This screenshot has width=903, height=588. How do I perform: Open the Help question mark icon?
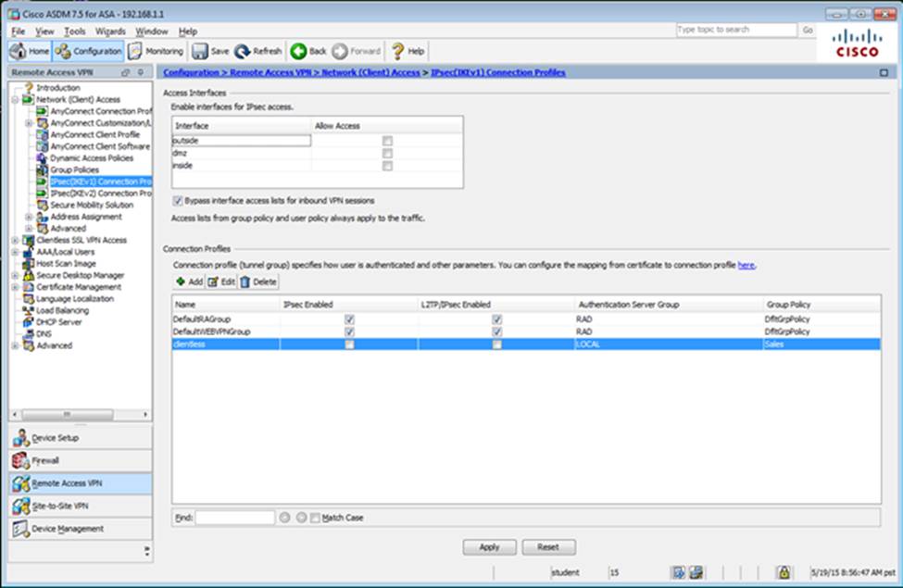[408, 52]
